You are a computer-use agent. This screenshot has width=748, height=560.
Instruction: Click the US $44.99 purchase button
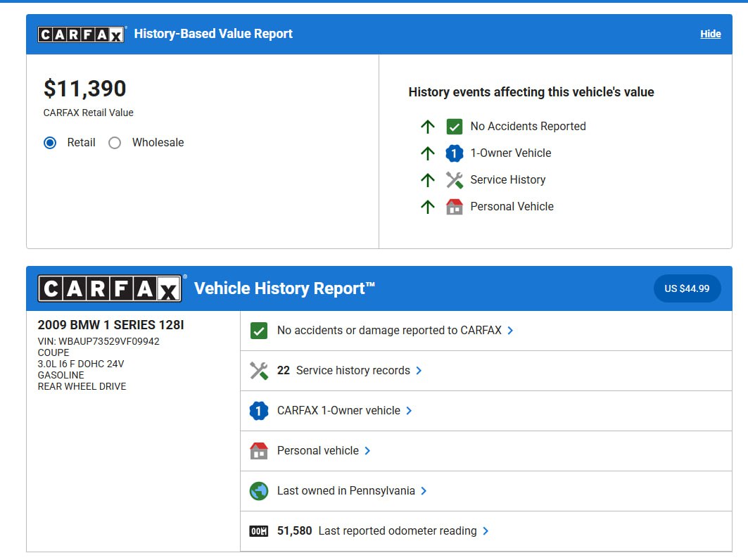[x=687, y=288]
